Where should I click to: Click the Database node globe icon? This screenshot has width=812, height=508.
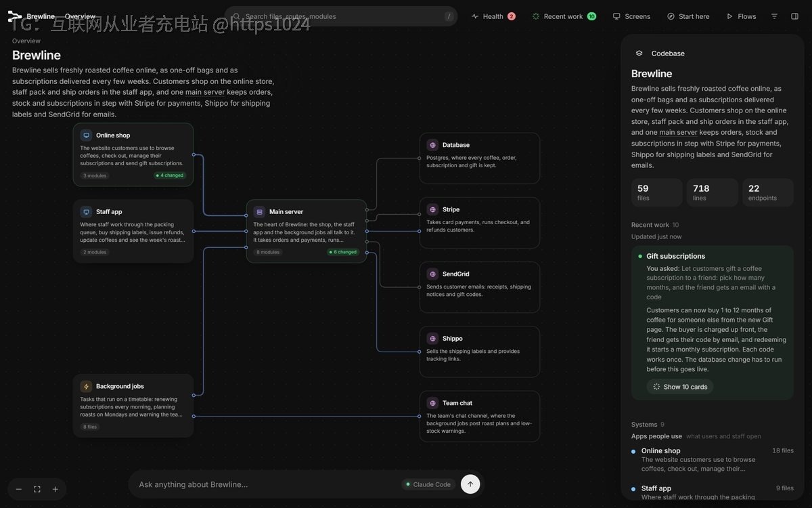(x=432, y=145)
